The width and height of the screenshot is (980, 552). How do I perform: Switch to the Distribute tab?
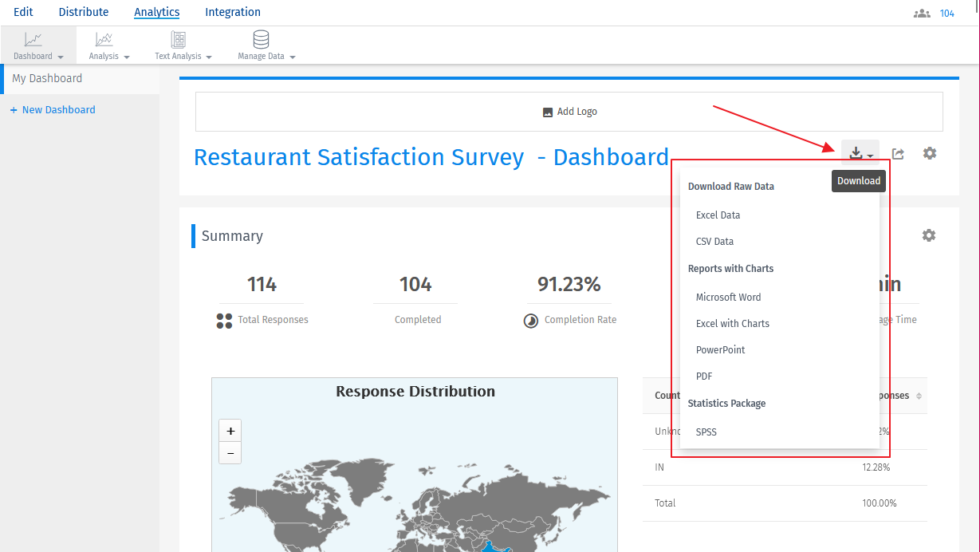pyautogui.click(x=84, y=12)
